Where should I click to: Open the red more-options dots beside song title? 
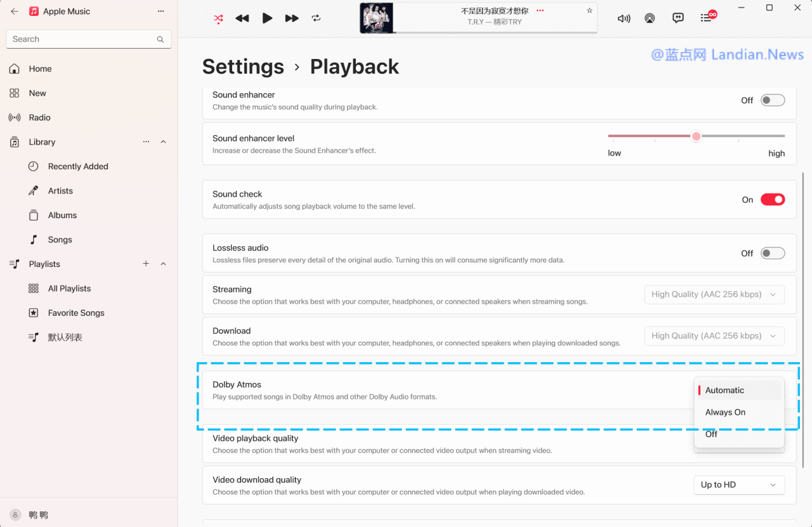[x=540, y=11]
